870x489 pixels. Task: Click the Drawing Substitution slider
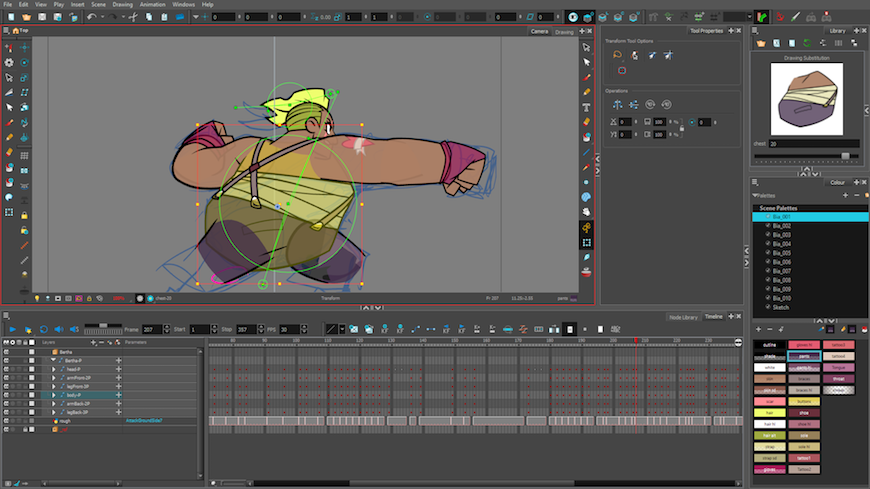coord(806,156)
